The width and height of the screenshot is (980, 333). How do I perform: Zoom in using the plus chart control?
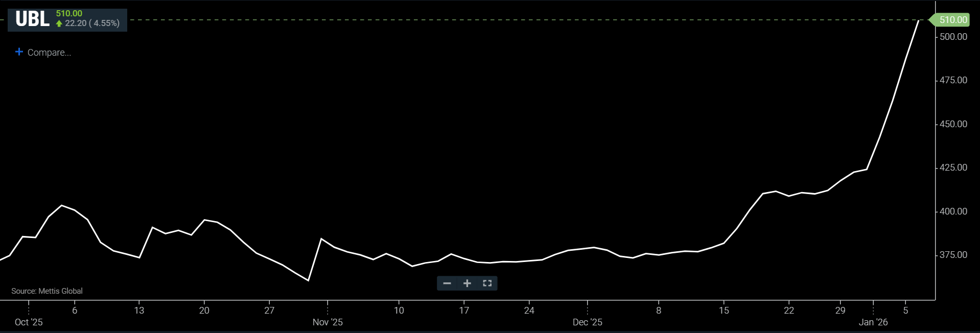[x=467, y=283]
